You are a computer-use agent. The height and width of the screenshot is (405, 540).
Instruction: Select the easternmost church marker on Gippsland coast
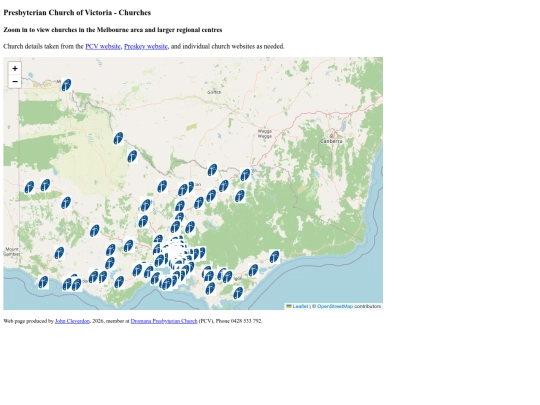click(274, 257)
